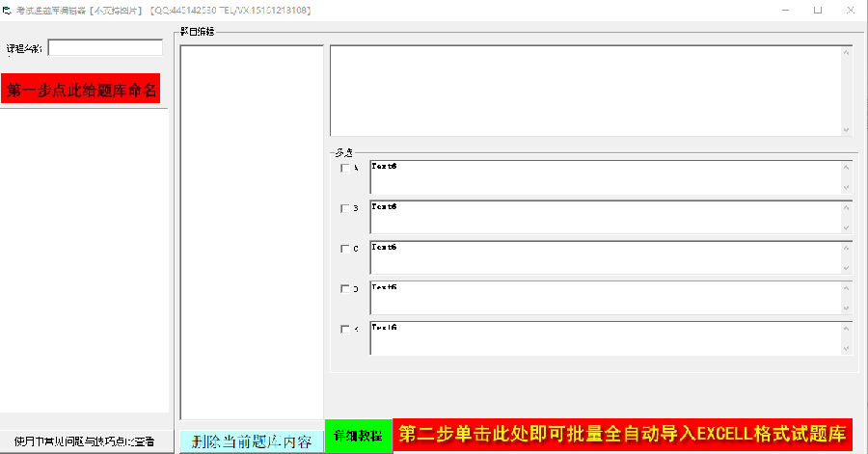Tick the checkbox for option A
The height and width of the screenshot is (454, 868).
[345, 168]
